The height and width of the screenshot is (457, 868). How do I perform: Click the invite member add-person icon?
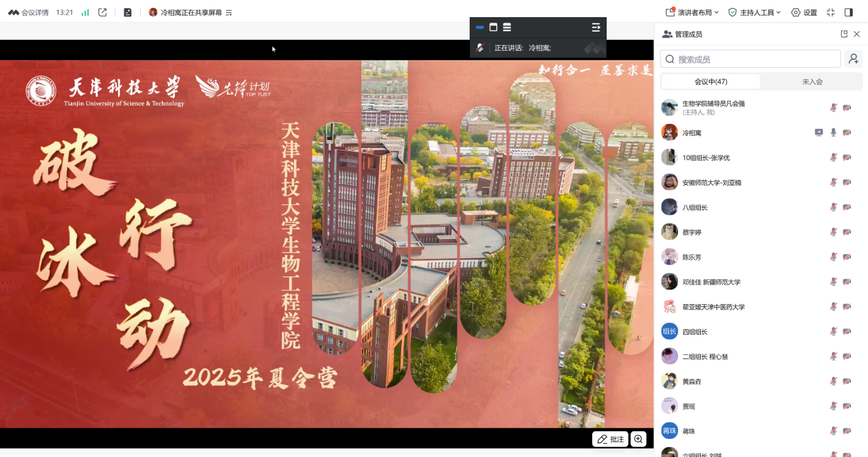click(x=853, y=59)
